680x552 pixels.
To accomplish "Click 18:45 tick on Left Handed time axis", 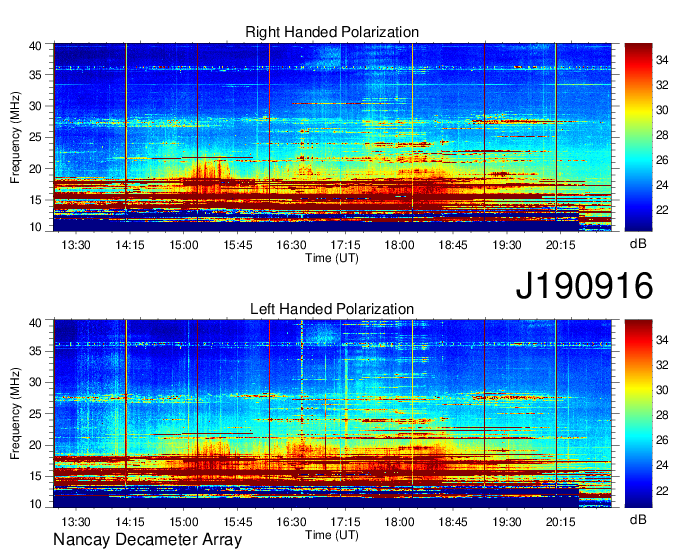I will point(453,522).
